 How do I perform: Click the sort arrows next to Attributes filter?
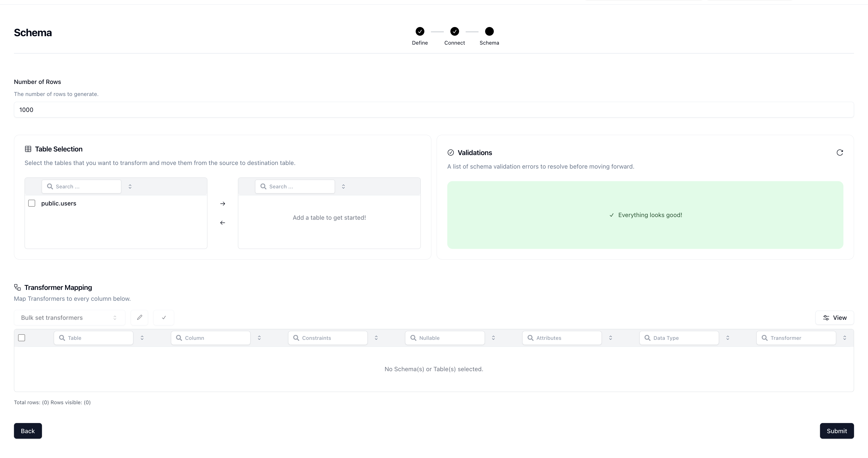point(610,338)
